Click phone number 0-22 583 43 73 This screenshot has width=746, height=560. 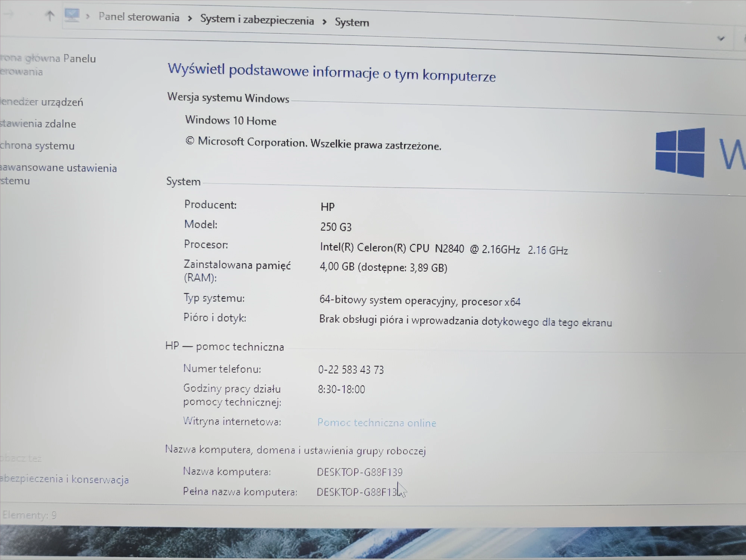tap(351, 370)
